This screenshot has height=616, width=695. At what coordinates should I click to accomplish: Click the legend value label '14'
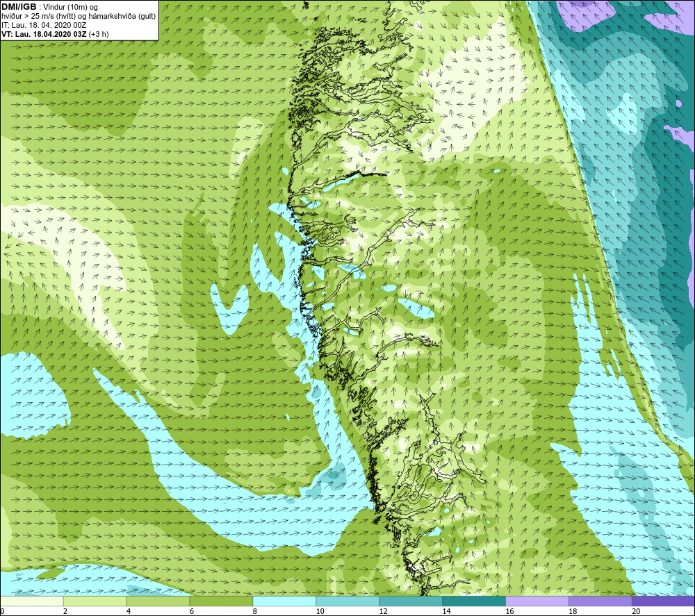(446, 611)
